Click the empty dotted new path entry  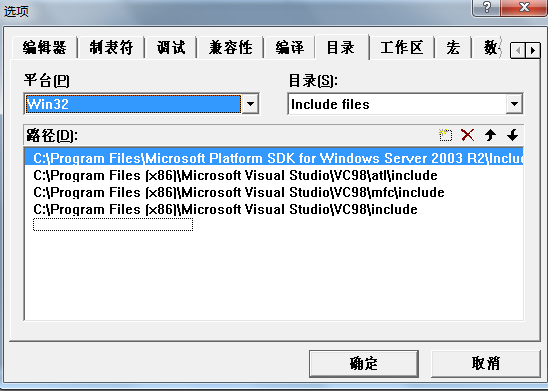[113, 225]
